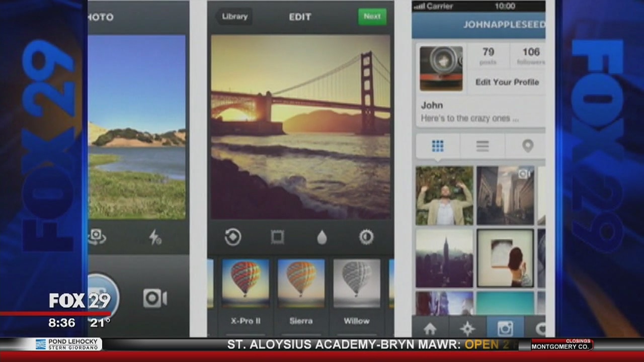Switch to the grid view tab
The width and height of the screenshot is (644, 362).
coord(438,146)
